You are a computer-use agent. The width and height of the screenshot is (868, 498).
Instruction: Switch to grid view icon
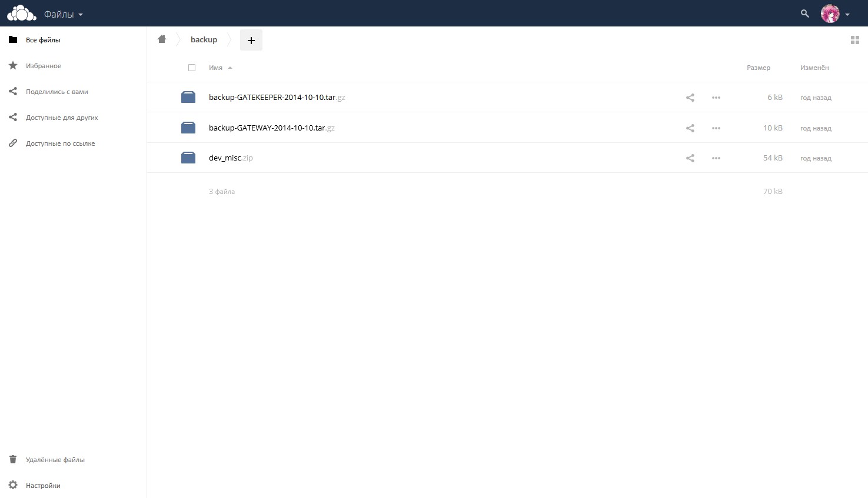point(855,40)
